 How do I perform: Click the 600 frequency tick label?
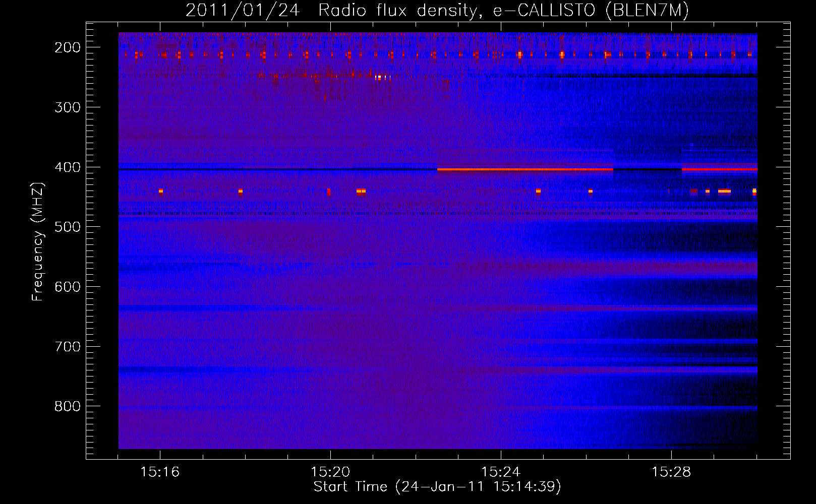pyautogui.click(x=67, y=287)
